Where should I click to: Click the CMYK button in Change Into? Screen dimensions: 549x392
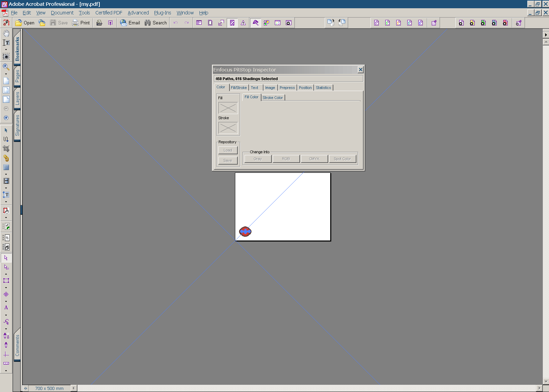click(314, 159)
